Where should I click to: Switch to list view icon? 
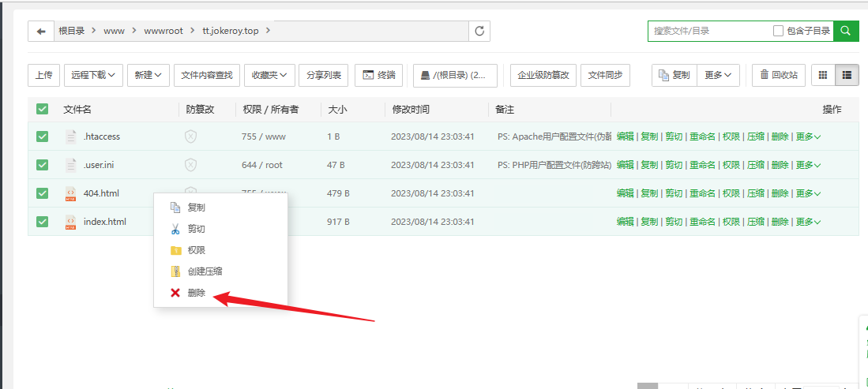click(x=847, y=75)
